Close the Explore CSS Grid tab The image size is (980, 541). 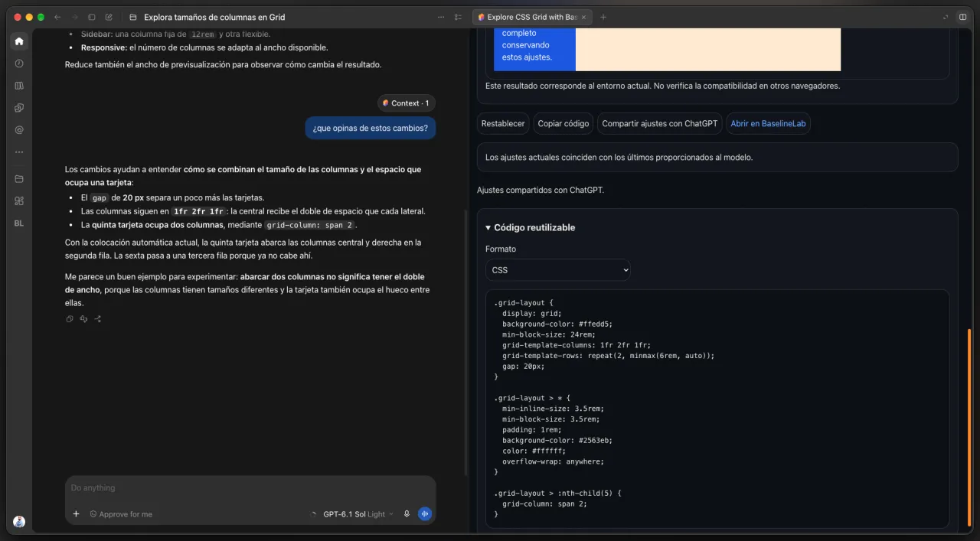pos(583,17)
